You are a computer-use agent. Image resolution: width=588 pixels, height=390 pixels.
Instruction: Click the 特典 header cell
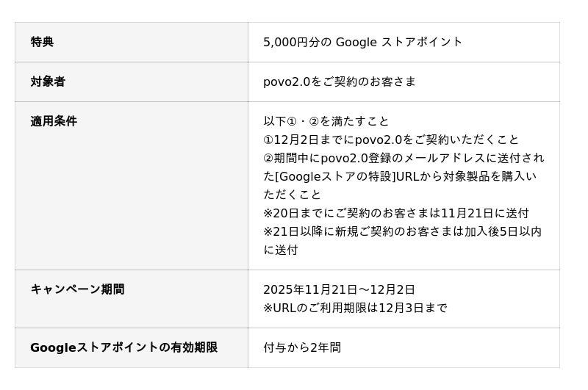42,42
